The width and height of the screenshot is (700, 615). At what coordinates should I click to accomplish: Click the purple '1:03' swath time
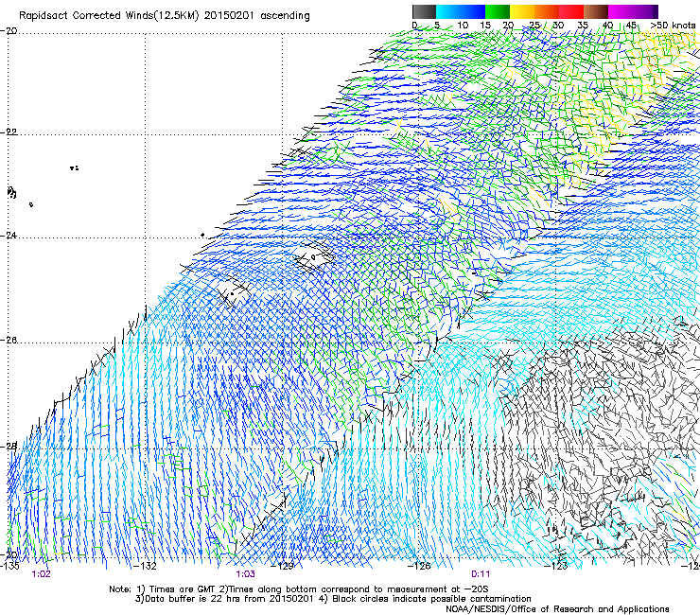tap(246, 574)
